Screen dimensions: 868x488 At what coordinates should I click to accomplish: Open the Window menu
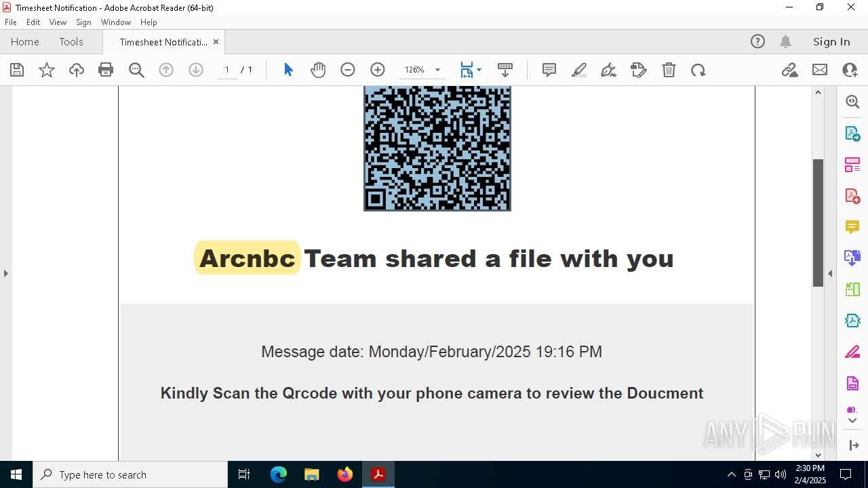[x=116, y=22]
